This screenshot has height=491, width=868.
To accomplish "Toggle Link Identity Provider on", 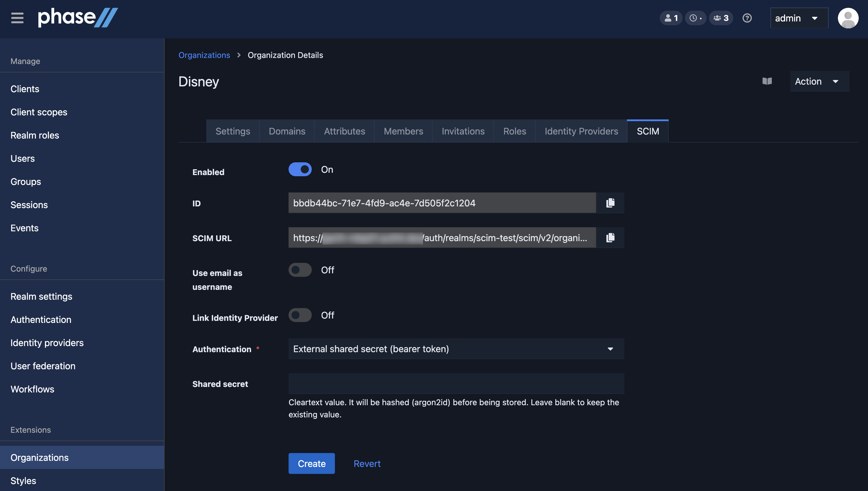I will 300,315.
